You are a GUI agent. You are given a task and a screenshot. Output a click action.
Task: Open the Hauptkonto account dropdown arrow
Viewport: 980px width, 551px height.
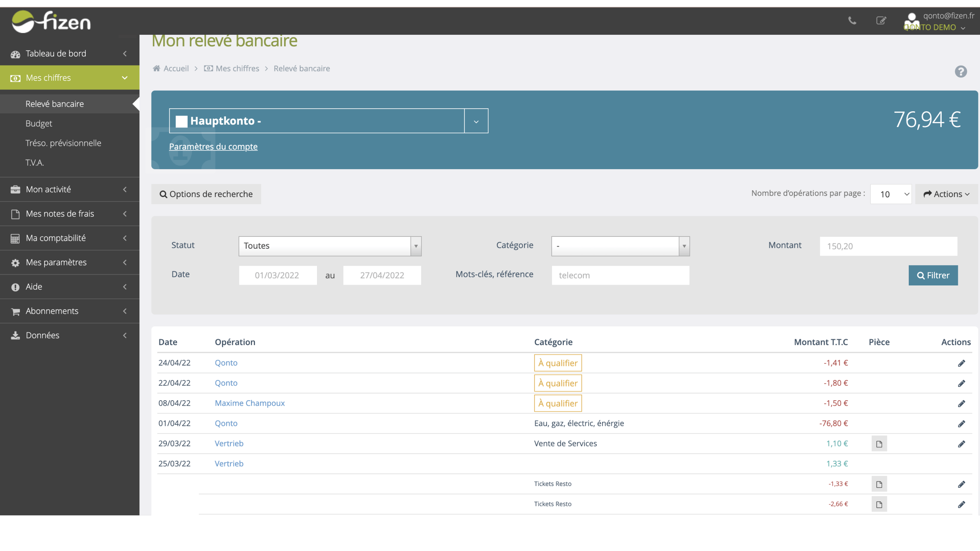[x=476, y=121]
